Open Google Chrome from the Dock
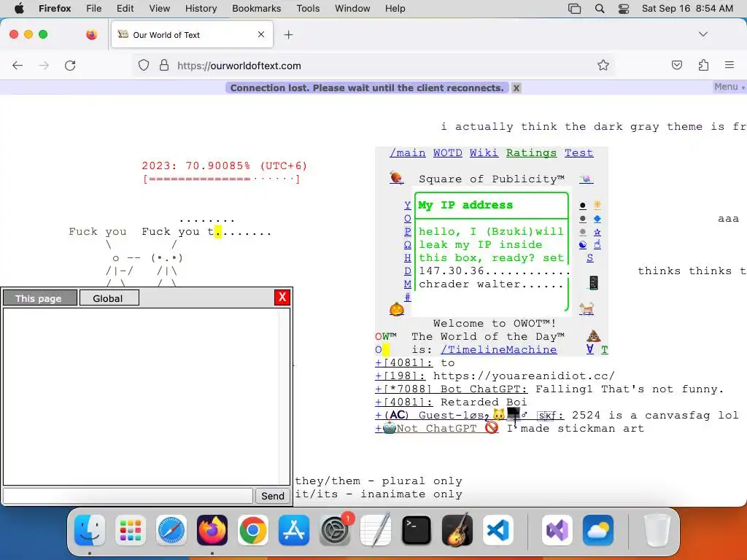The image size is (747, 560). 253,530
